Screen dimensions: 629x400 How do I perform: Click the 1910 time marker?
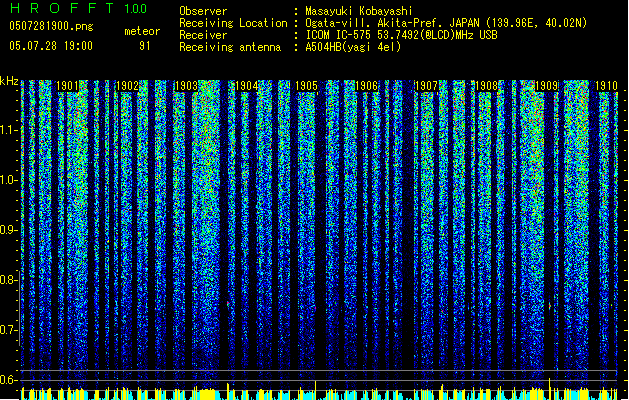(606, 86)
